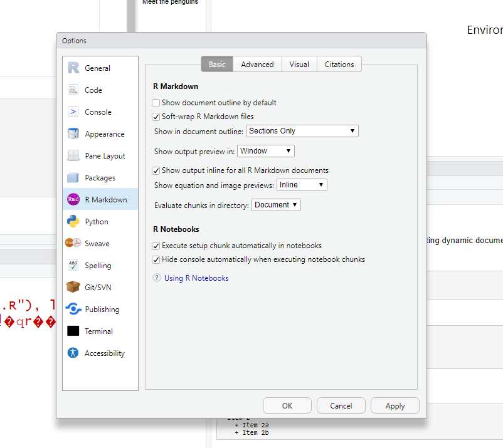The image size is (503, 448).
Task: Open the Python logo icon
Action: 73,221
